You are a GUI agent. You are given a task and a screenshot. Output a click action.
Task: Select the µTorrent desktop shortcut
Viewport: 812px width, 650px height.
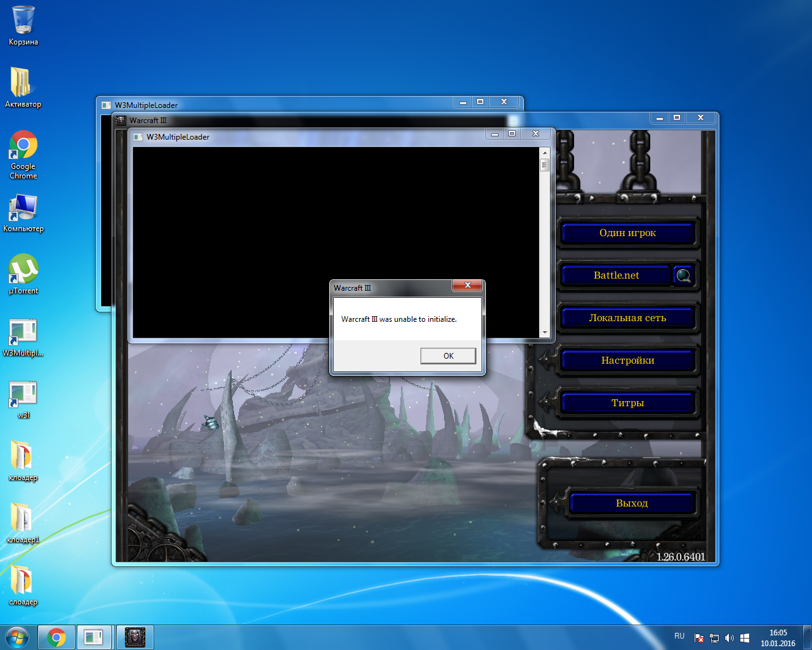[23, 274]
